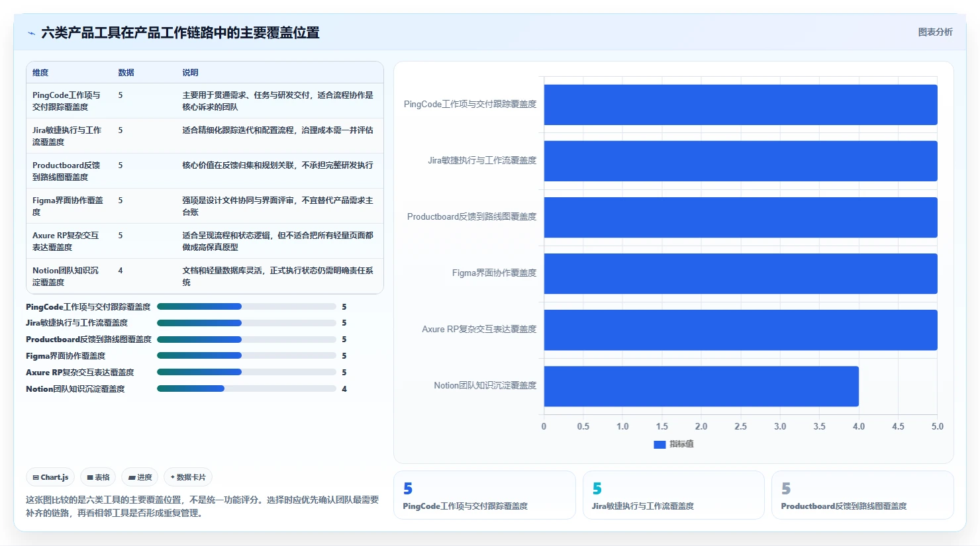Click the description starting 适合呈现流程和状态逻辑
The image size is (980, 546).
pyautogui.click(x=277, y=241)
